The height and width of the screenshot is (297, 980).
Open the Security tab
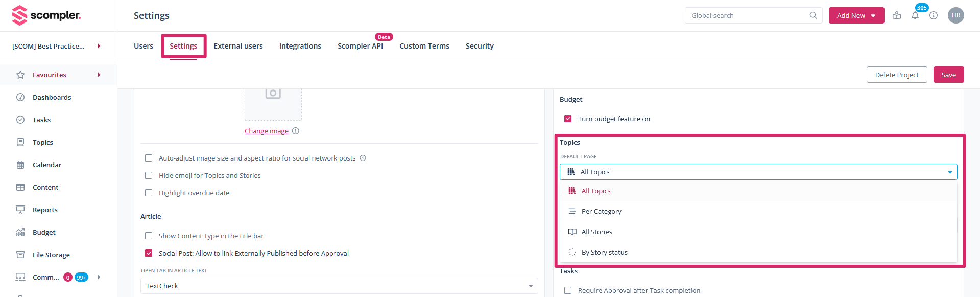(479, 46)
